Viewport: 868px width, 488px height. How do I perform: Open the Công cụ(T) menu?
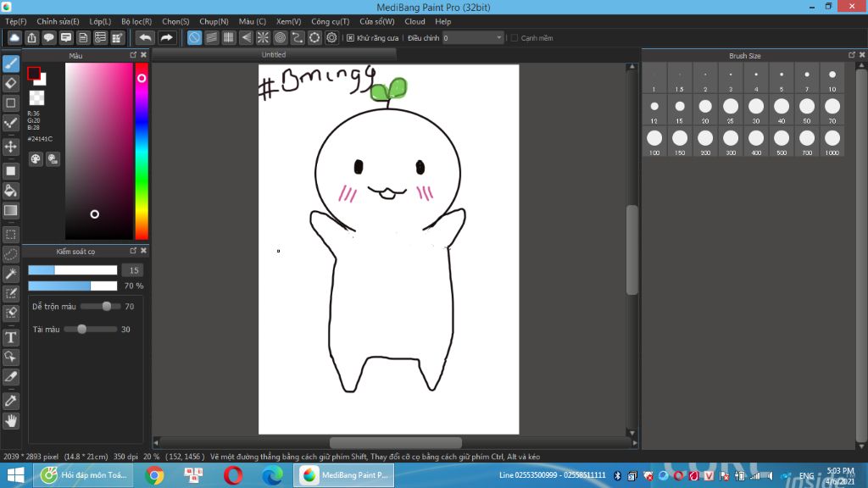point(331,21)
